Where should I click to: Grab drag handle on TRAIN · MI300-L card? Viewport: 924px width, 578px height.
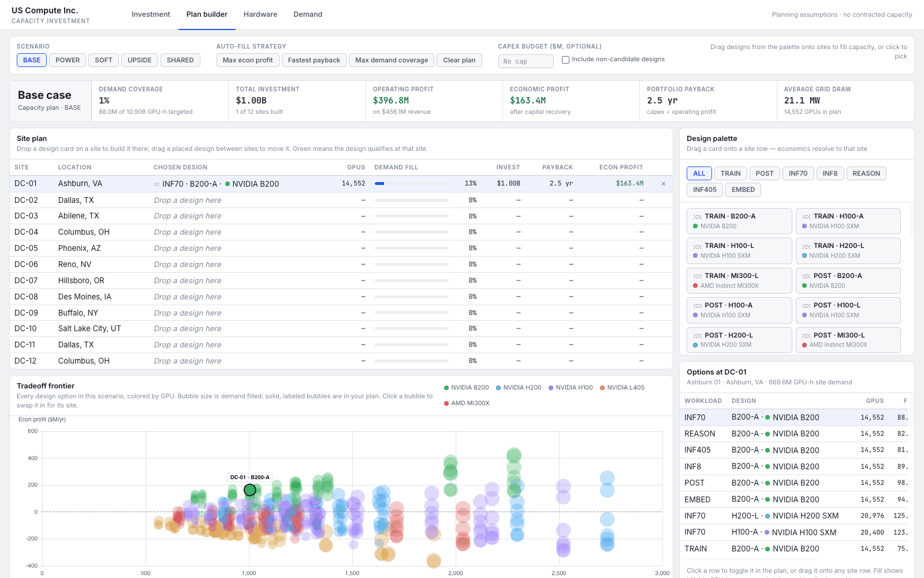(x=698, y=276)
